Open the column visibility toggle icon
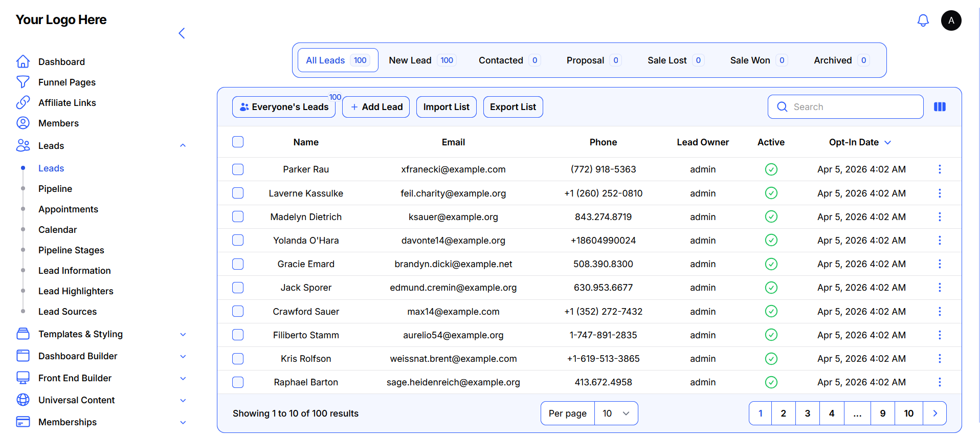The image size is (980, 436). click(940, 107)
